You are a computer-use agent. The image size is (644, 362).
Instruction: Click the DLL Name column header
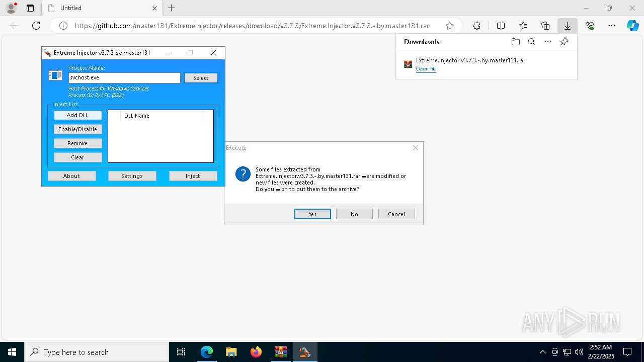coord(162,116)
